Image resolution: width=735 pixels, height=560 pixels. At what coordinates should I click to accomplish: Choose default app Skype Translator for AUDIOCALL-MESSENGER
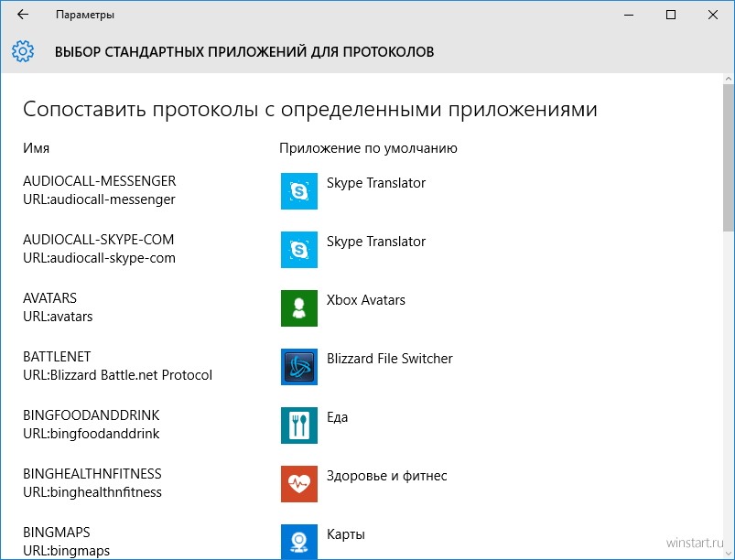[376, 183]
